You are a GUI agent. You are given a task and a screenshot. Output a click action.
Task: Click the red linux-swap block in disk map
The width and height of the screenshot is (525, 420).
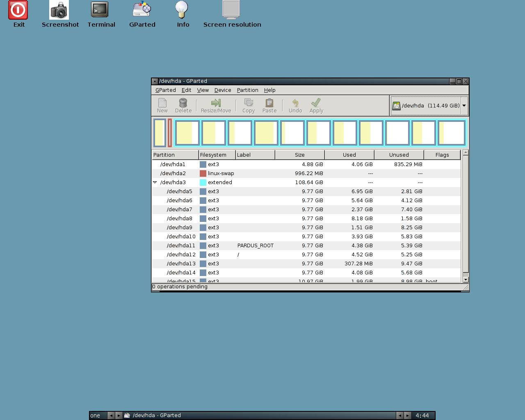click(x=170, y=133)
